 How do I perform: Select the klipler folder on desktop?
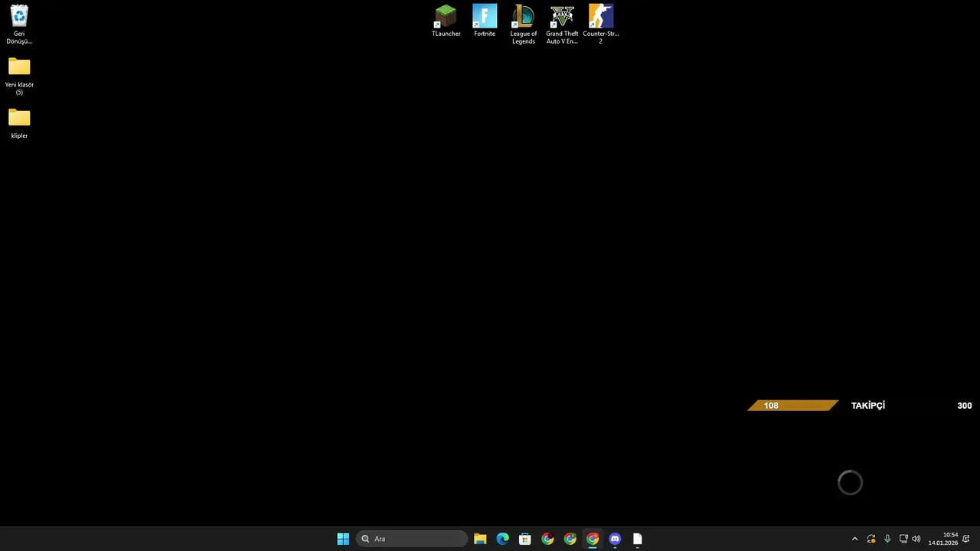[x=19, y=123]
